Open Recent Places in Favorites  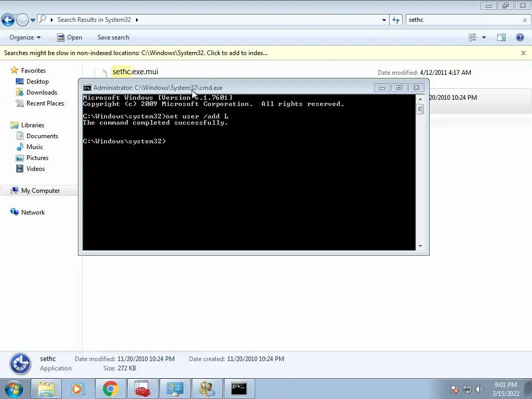pos(45,103)
